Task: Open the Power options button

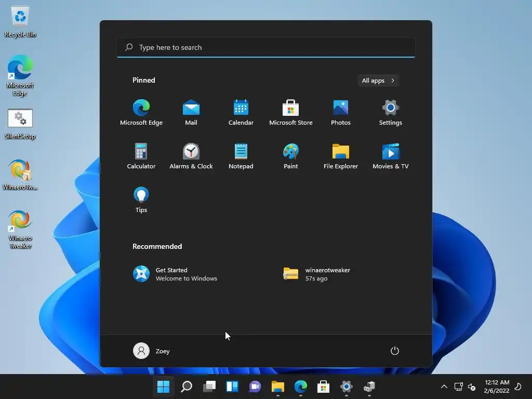Action: tap(395, 351)
